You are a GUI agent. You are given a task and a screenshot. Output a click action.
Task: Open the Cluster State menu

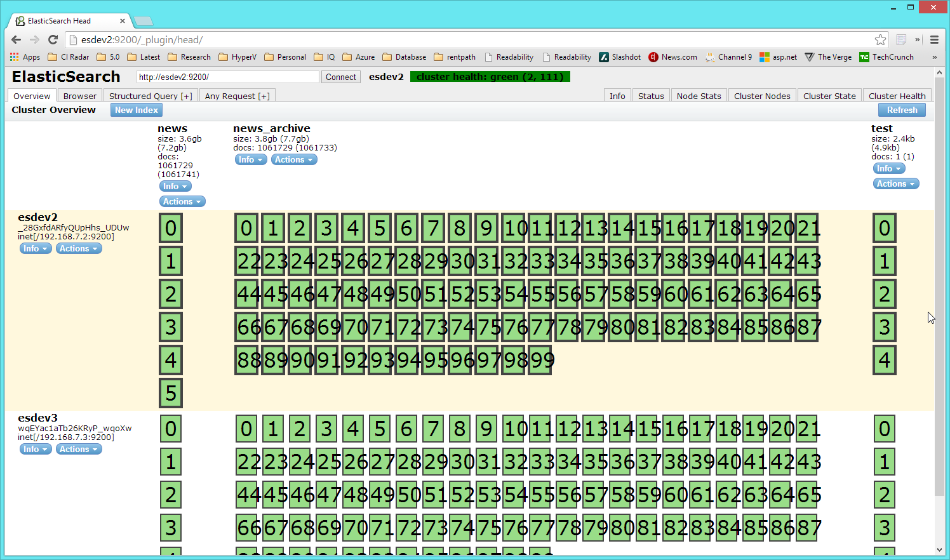[829, 96]
